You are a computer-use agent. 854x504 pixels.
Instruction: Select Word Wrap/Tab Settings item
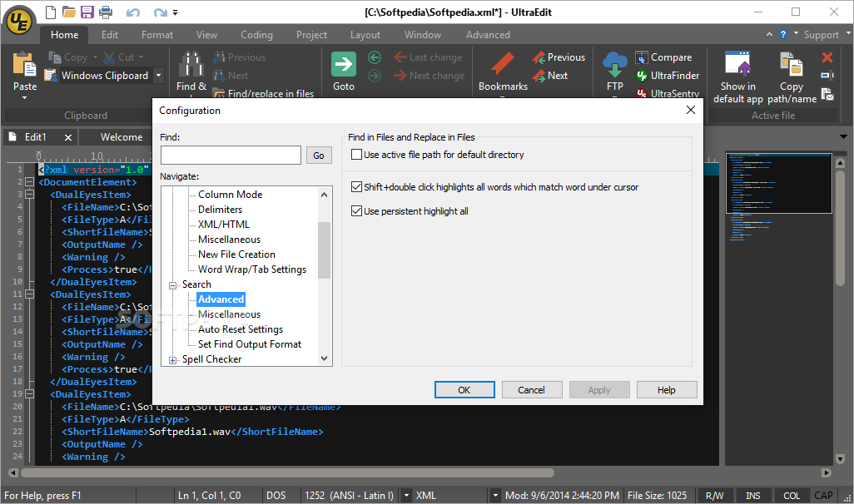pyautogui.click(x=252, y=269)
